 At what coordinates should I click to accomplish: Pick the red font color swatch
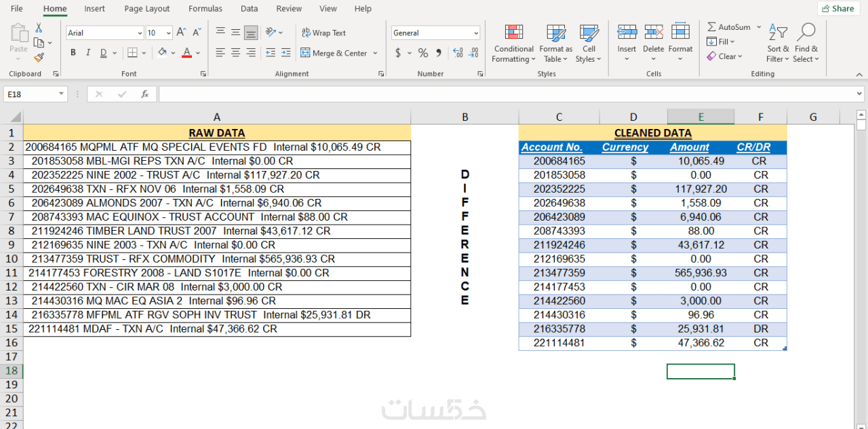(x=186, y=53)
